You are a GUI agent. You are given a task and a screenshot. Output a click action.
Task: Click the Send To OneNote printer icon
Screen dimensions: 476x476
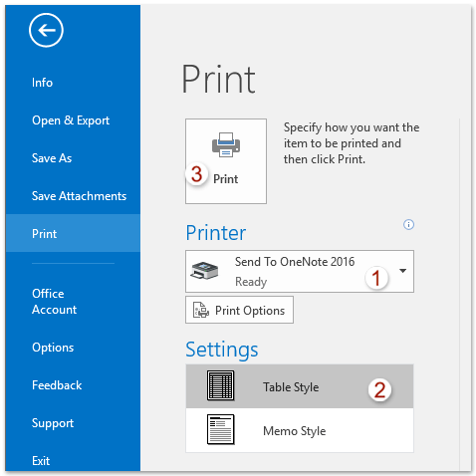(204, 270)
